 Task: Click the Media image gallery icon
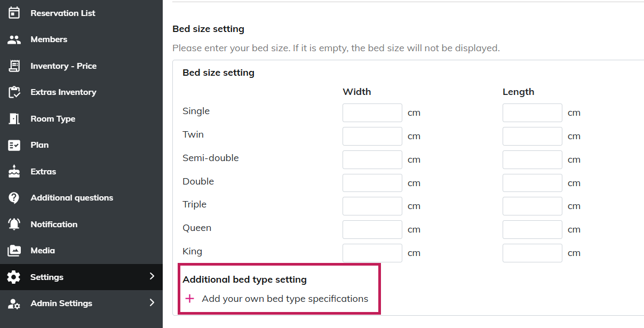[x=14, y=251]
